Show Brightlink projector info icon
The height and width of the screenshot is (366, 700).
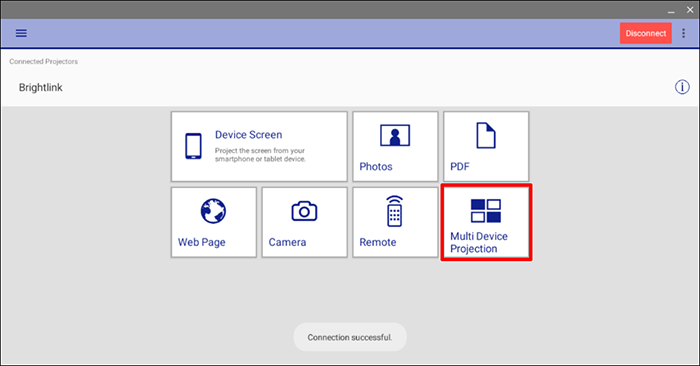click(682, 87)
